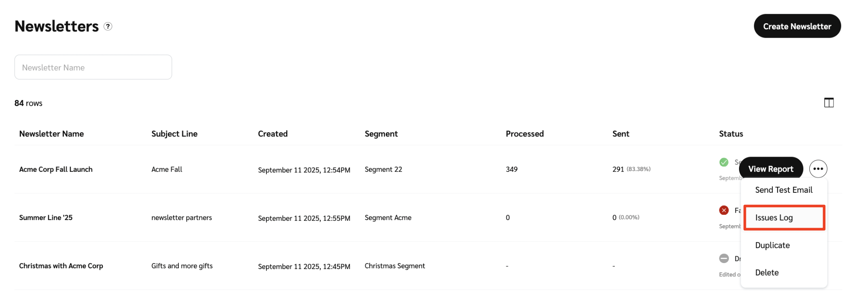Select Issues Log menu option
Screen dimensions: 868x298
point(783,218)
